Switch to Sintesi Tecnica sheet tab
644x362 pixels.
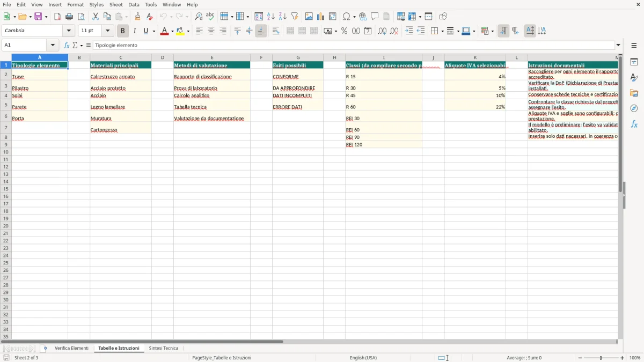click(164, 349)
